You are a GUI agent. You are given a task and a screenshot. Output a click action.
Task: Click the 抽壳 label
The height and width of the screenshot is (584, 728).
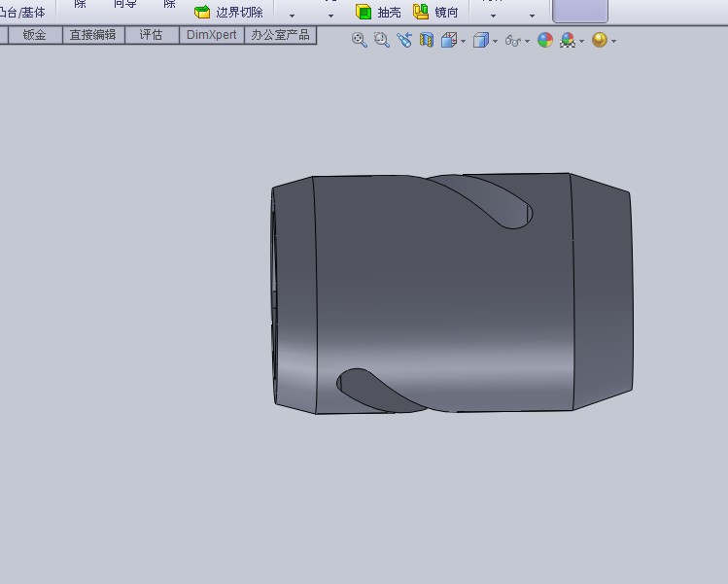389,12
